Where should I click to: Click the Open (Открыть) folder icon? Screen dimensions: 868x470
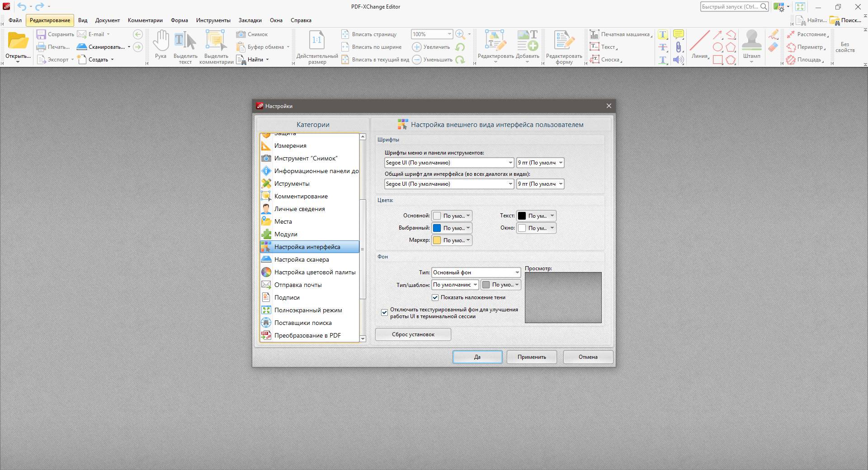[18, 41]
